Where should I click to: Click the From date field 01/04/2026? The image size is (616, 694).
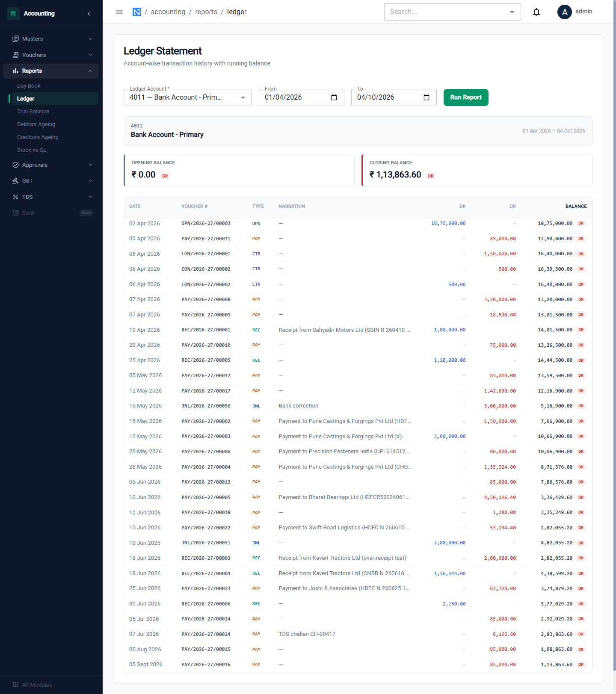(301, 97)
